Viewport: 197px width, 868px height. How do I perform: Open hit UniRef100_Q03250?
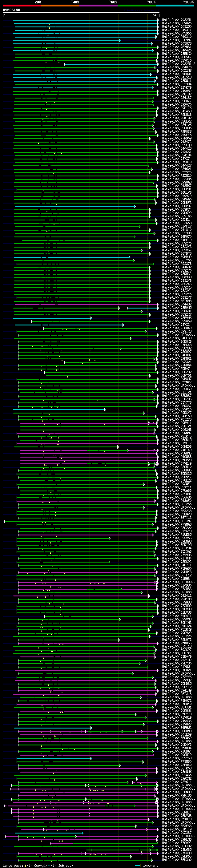tap(176, 26)
